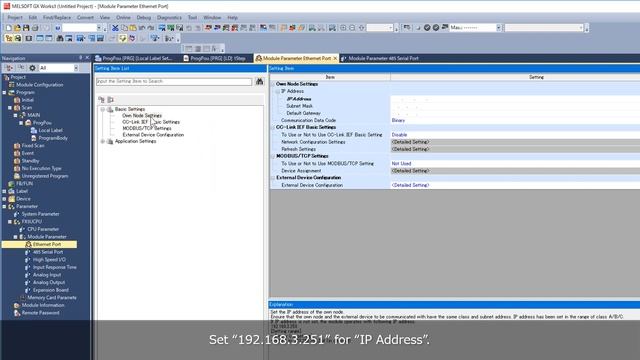The width and height of the screenshot is (640, 360).
Task: Collapse the Own Node Settings group
Action: click(x=273, y=84)
